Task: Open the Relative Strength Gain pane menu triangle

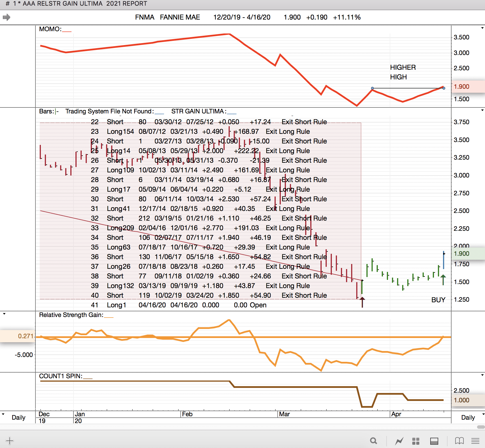Action: [4, 314]
